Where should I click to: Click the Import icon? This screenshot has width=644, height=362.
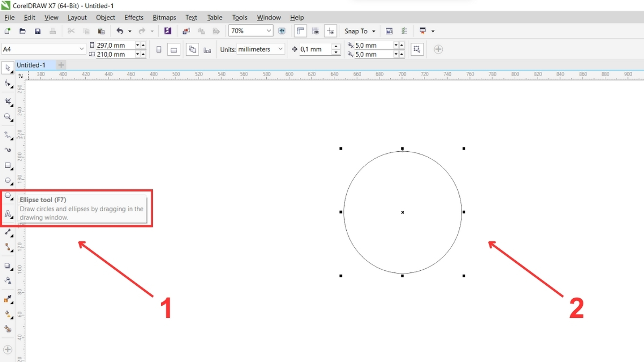point(186,31)
